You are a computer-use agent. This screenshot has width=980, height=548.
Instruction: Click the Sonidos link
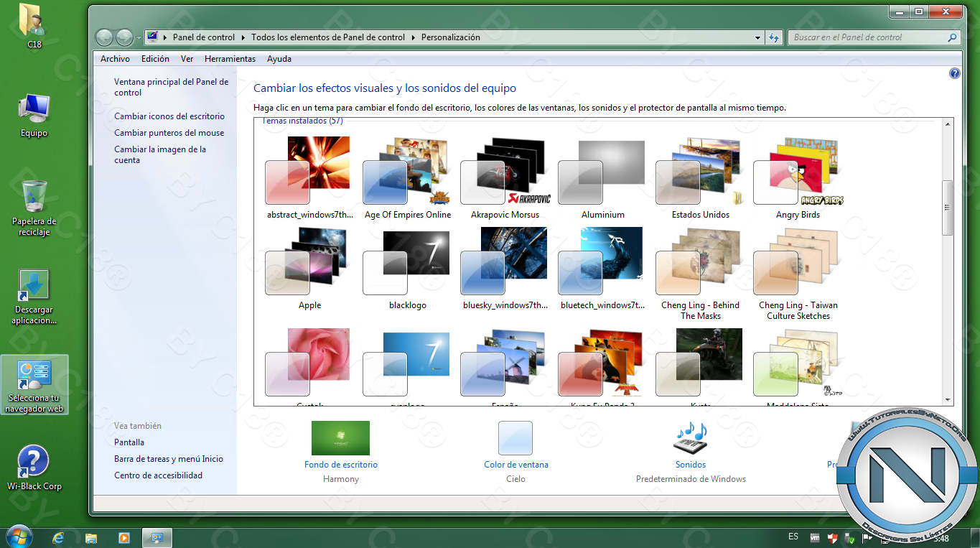tap(691, 465)
